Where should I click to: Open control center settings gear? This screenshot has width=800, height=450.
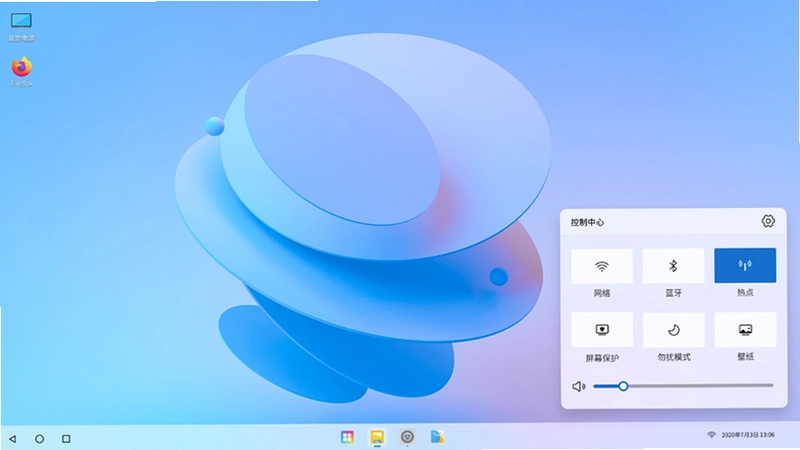[768, 221]
